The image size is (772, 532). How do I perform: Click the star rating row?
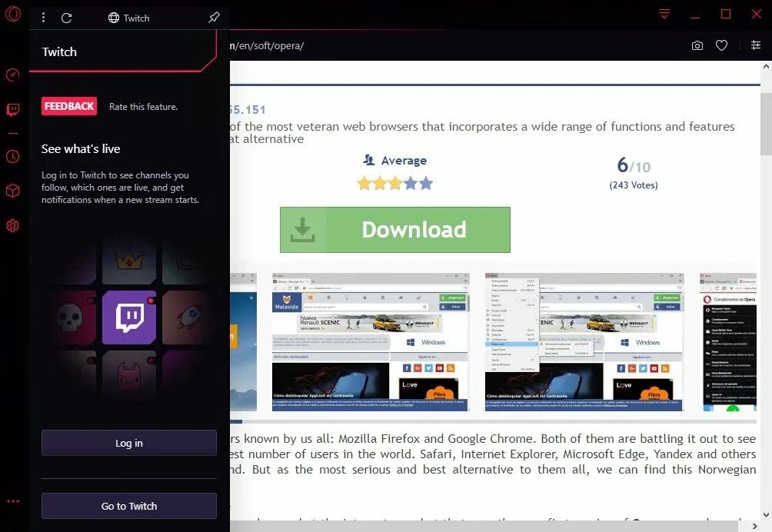395,184
